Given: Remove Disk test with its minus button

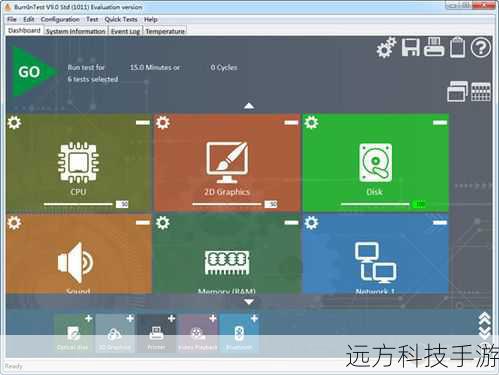Looking at the screenshot, I should [x=440, y=123].
